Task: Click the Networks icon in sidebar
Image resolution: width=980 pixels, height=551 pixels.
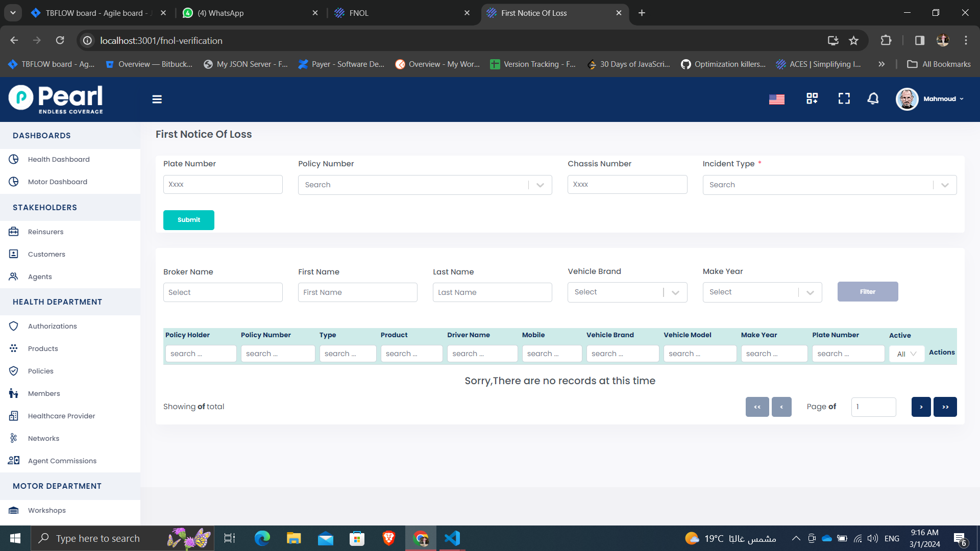Action: point(14,438)
